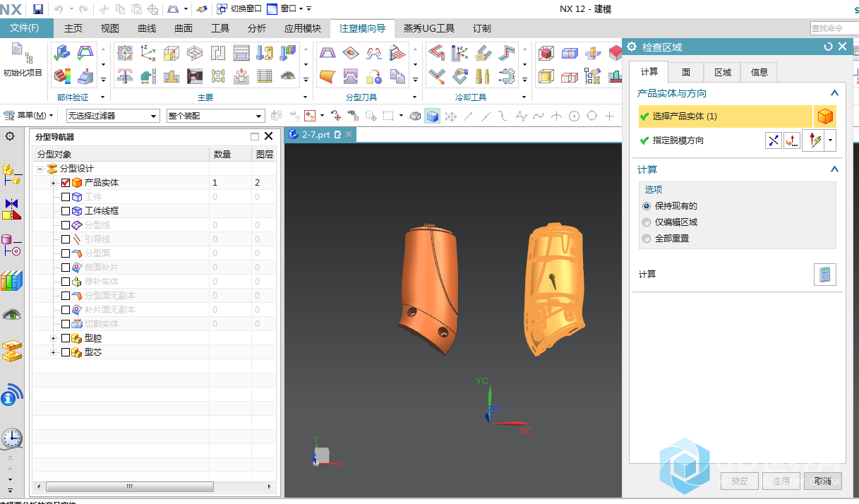Screen dimensions: 859x504
Task: Open the Reuse Library books icon
Action: (x=11, y=280)
